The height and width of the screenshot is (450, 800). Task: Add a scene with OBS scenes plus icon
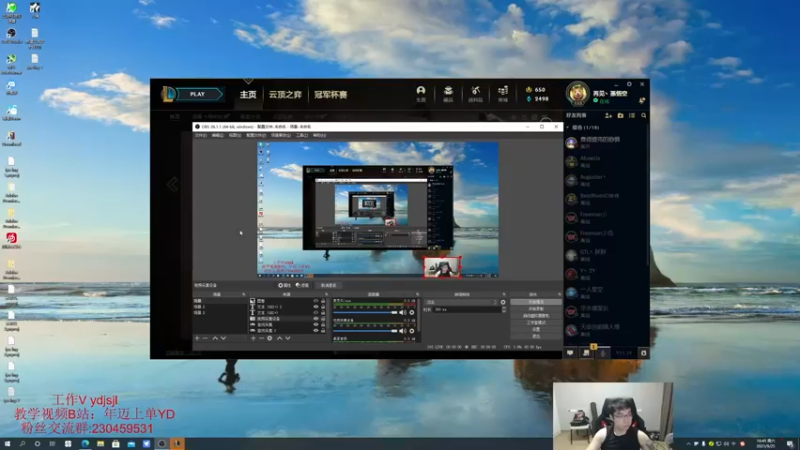tap(196, 338)
